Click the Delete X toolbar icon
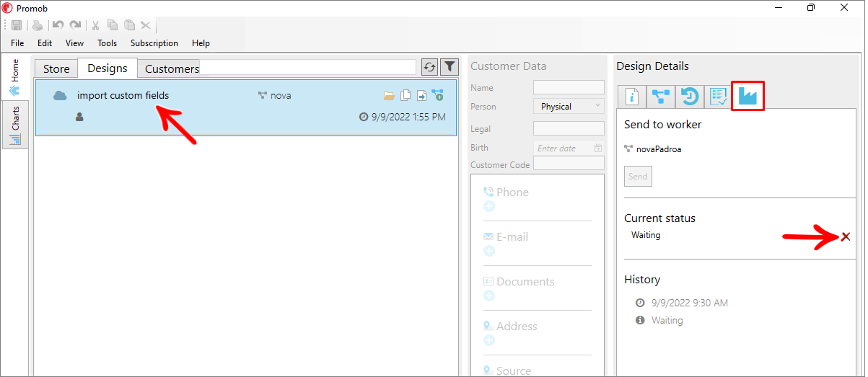This screenshot has width=868, height=377. pos(146,25)
